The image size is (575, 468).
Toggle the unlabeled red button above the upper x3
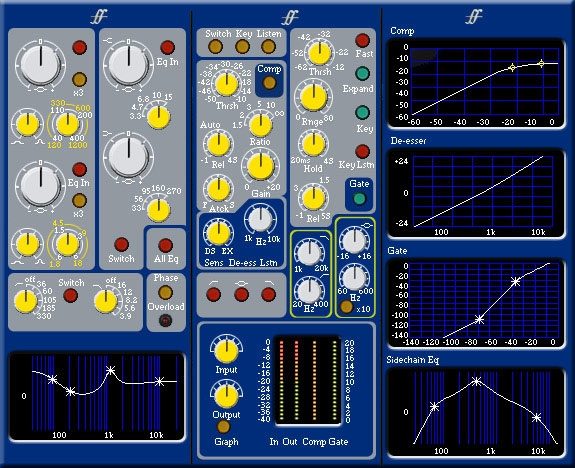coord(80,47)
